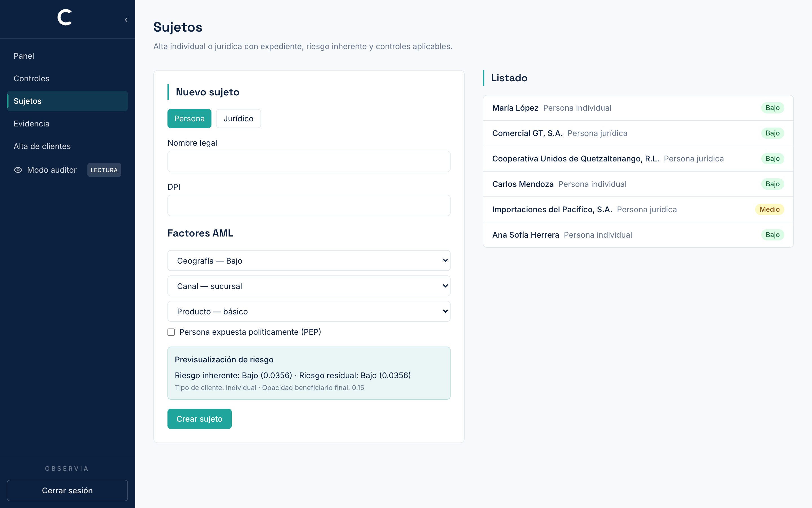Image resolution: width=812 pixels, height=508 pixels.
Task: Click the LECTURA badge
Action: click(x=104, y=170)
